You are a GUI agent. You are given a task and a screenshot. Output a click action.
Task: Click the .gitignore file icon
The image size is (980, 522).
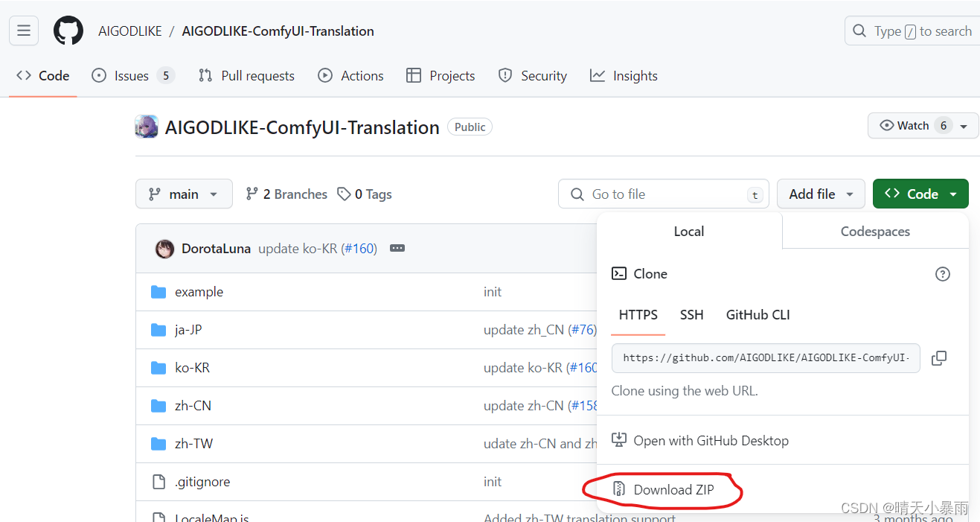coord(158,482)
